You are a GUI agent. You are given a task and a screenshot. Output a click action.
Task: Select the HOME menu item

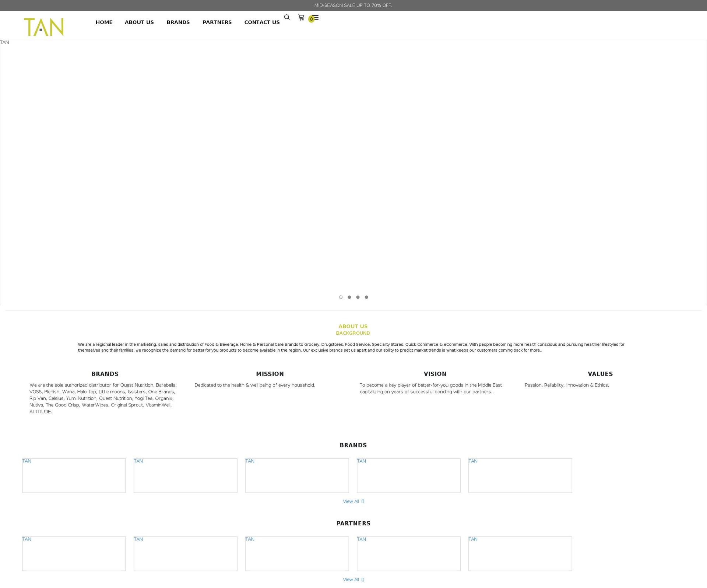click(x=104, y=22)
